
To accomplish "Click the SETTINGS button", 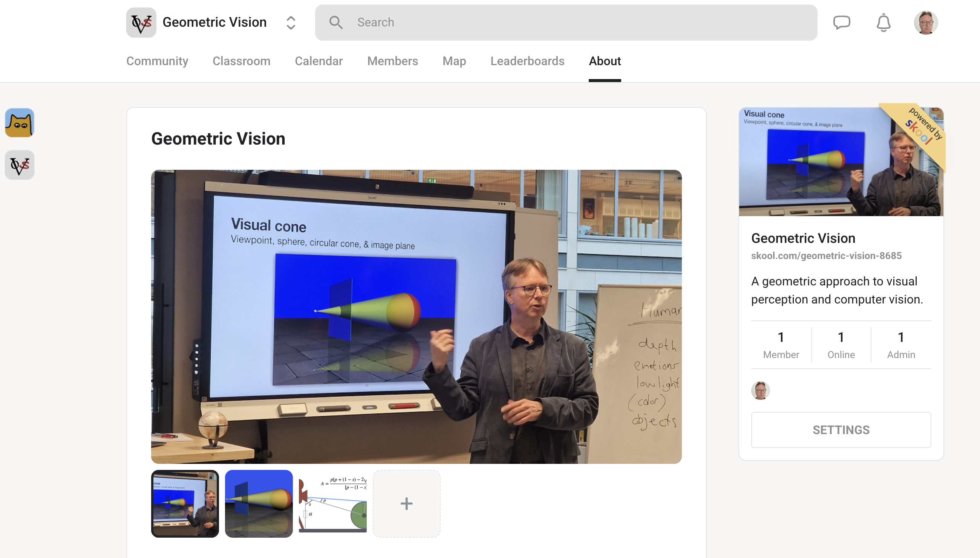I will pyautogui.click(x=841, y=430).
